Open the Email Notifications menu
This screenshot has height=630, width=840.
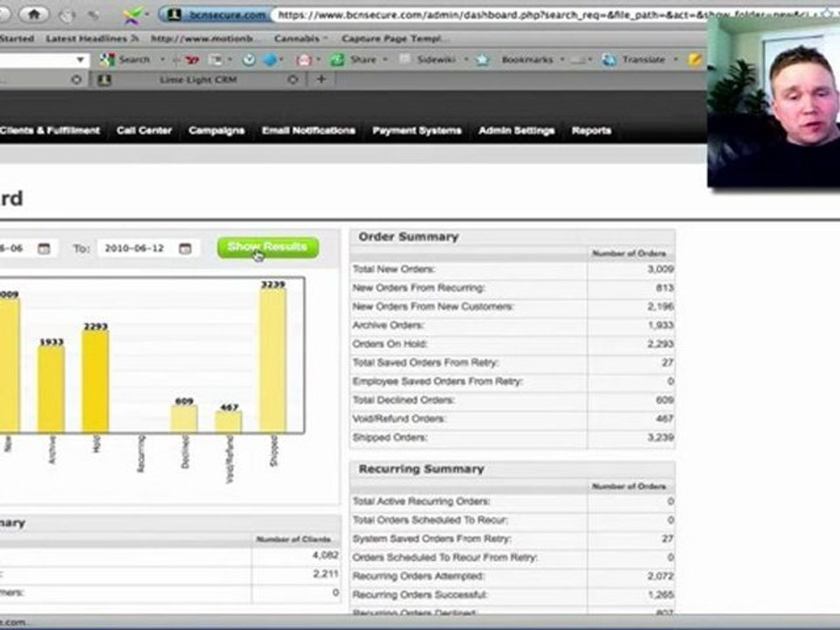point(309,130)
